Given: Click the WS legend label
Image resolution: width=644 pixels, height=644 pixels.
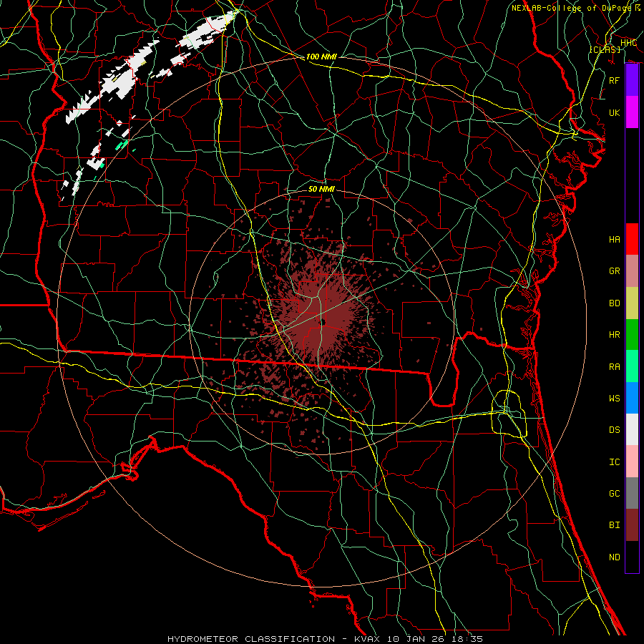Looking at the screenshot, I should [615, 398].
